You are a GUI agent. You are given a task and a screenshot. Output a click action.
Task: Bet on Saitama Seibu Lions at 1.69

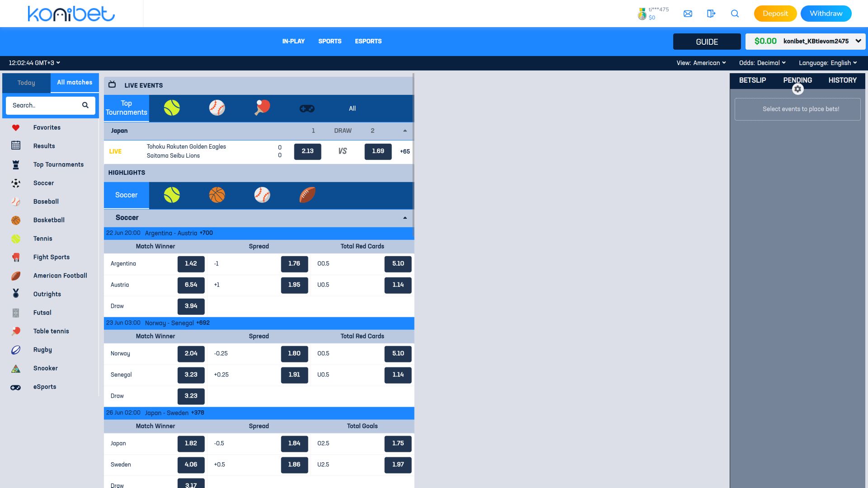pyautogui.click(x=378, y=151)
